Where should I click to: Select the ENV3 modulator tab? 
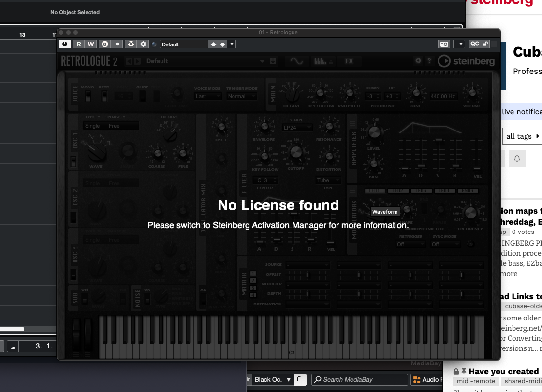468,191
